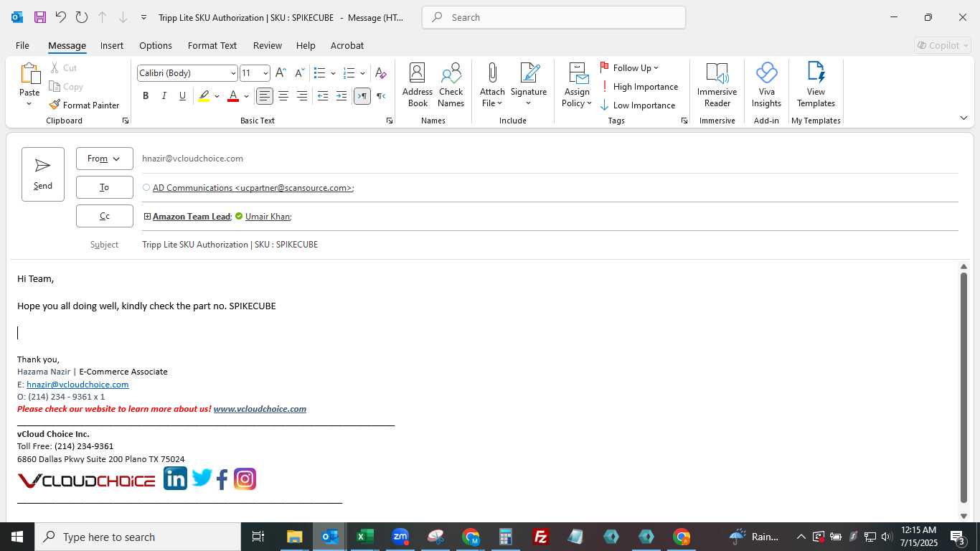Click the To button

(105, 187)
